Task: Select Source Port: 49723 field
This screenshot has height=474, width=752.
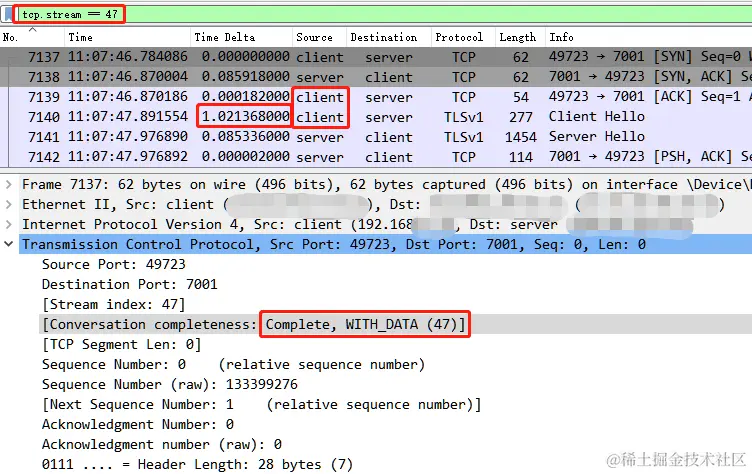Action: [x=113, y=264]
